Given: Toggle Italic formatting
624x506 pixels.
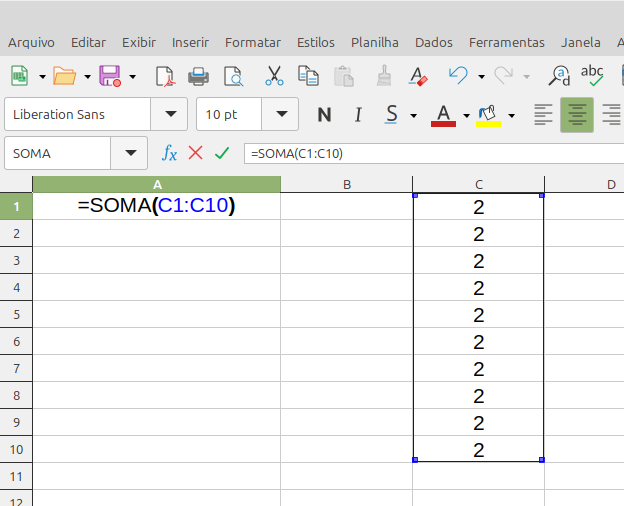Looking at the screenshot, I should coord(357,115).
